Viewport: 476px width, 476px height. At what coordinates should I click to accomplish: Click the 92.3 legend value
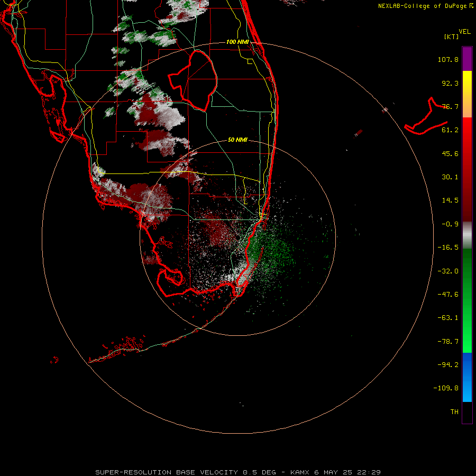coord(450,83)
